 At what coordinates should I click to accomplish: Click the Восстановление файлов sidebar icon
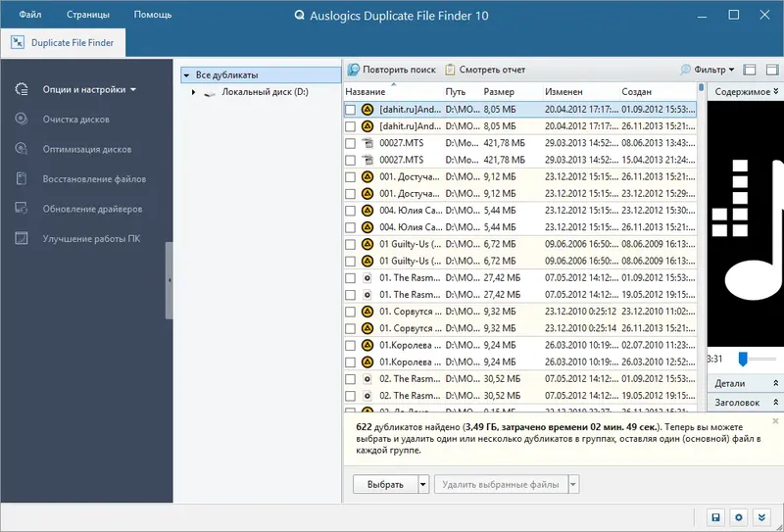21,178
